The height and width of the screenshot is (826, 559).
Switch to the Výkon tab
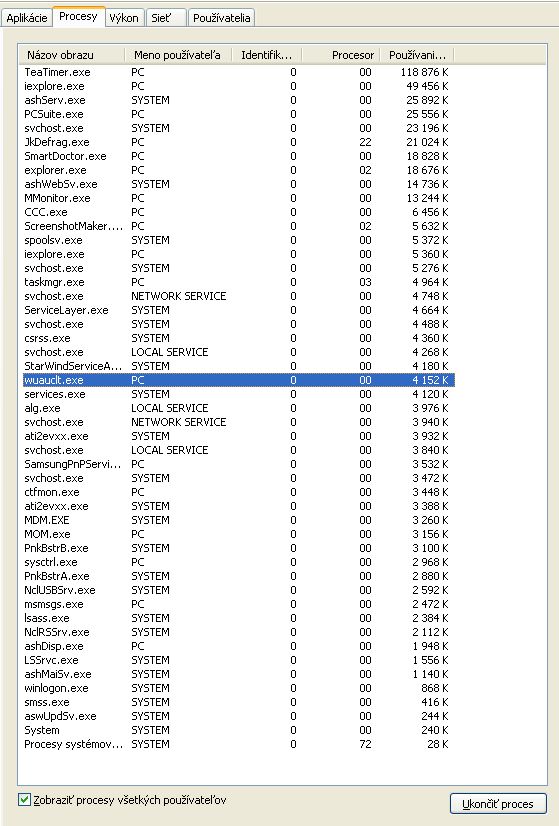tap(124, 18)
